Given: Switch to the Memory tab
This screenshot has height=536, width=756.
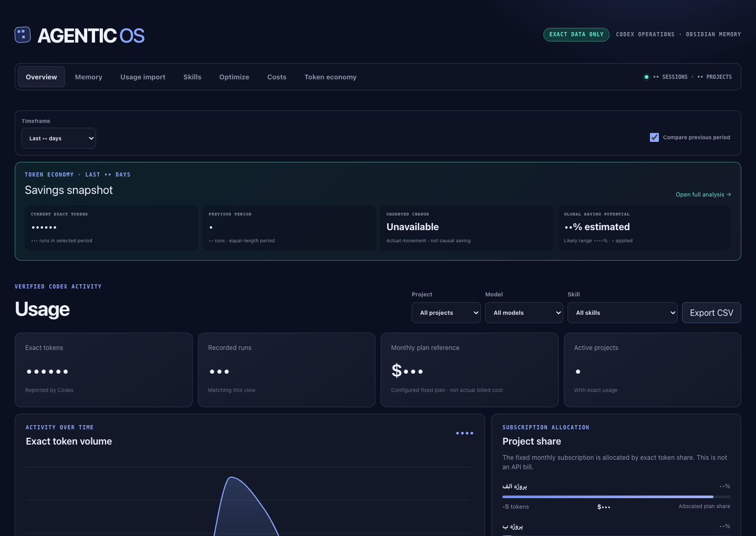Looking at the screenshot, I should pos(89,77).
